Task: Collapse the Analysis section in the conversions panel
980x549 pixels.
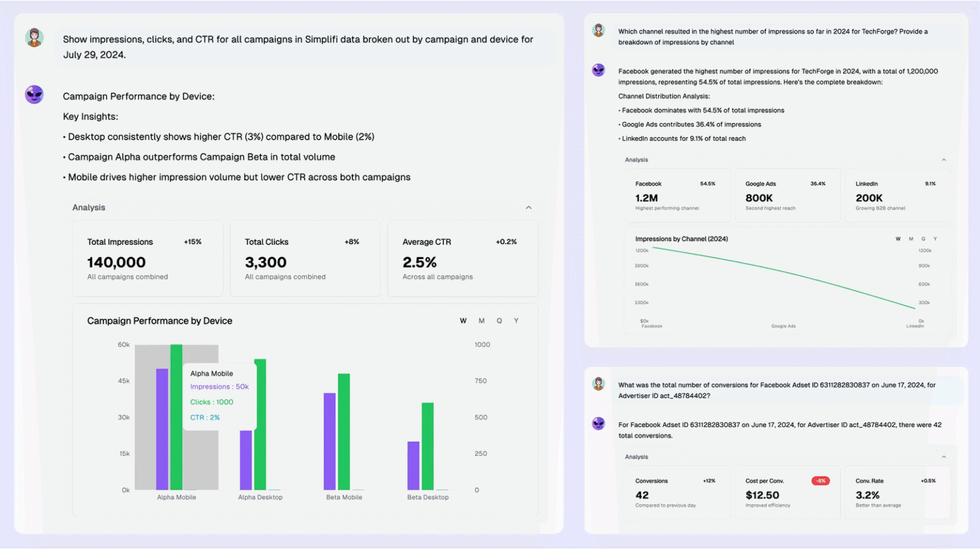Action: tap(944, 457)
